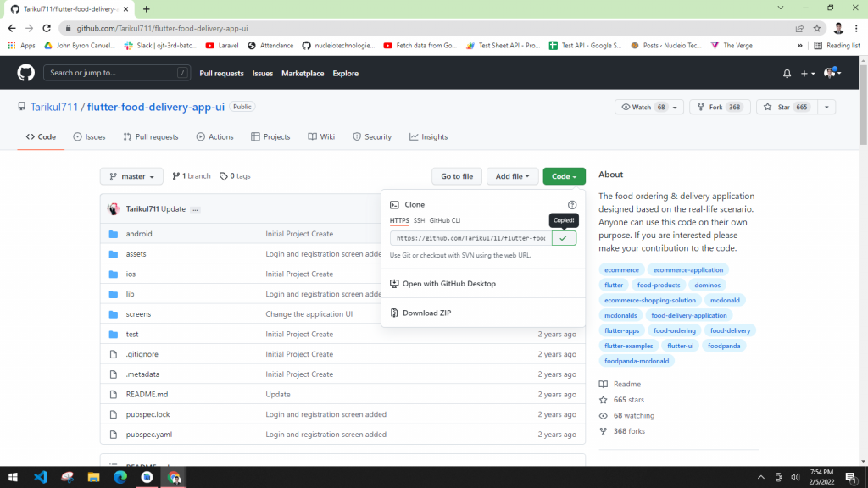Show more bookmarks chevron
This screenshot has width=868, height=488.
coord(799,46)
